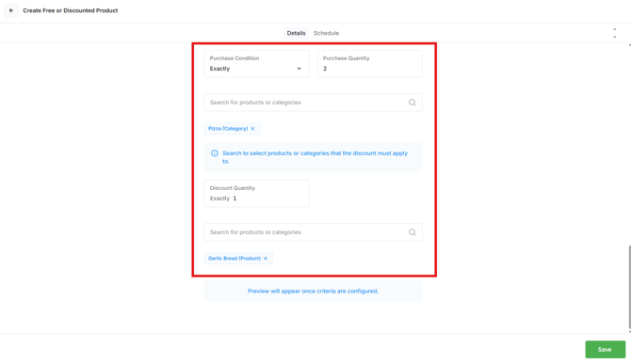
Task: Select the Pizza (Category) chip
Action: 228,129
